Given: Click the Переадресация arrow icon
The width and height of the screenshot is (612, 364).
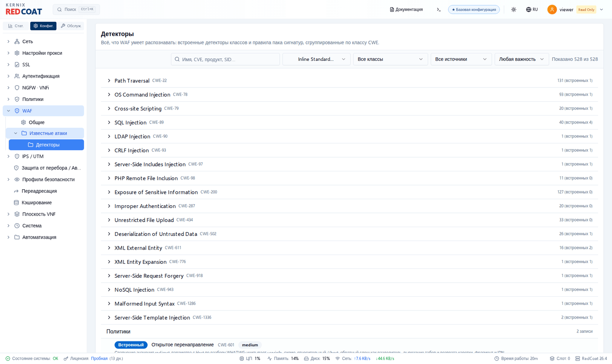Looking at the screenshot, I should pyautogui.click(x=16, y=191).
